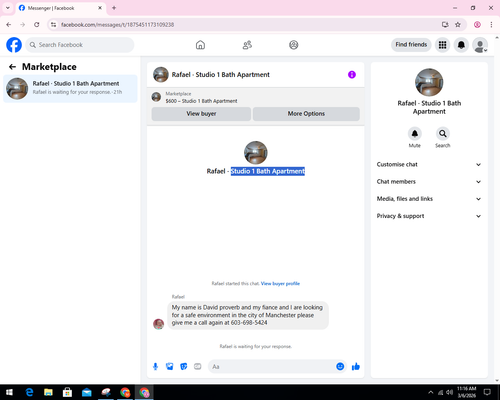Screen dimensions: 500x400
Task: Open the View buyer profile link
Action: (280, 284)
